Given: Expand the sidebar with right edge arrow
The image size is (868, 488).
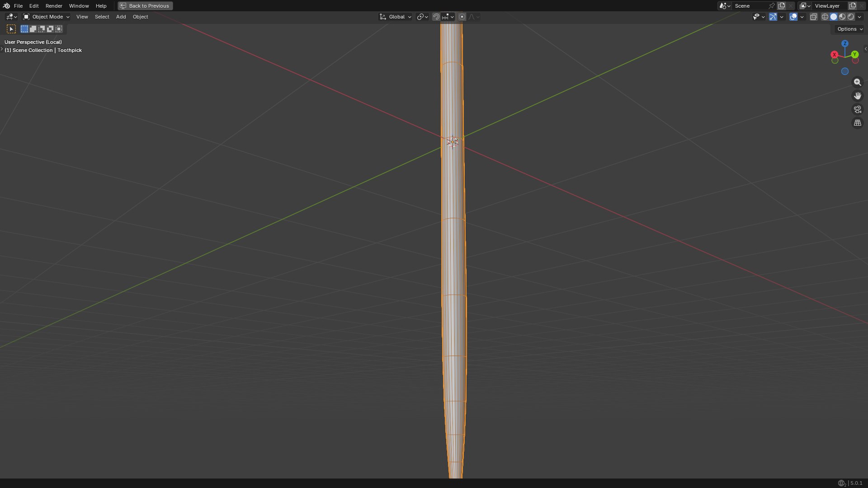Looking at the screenshot, I should point(865,49).
